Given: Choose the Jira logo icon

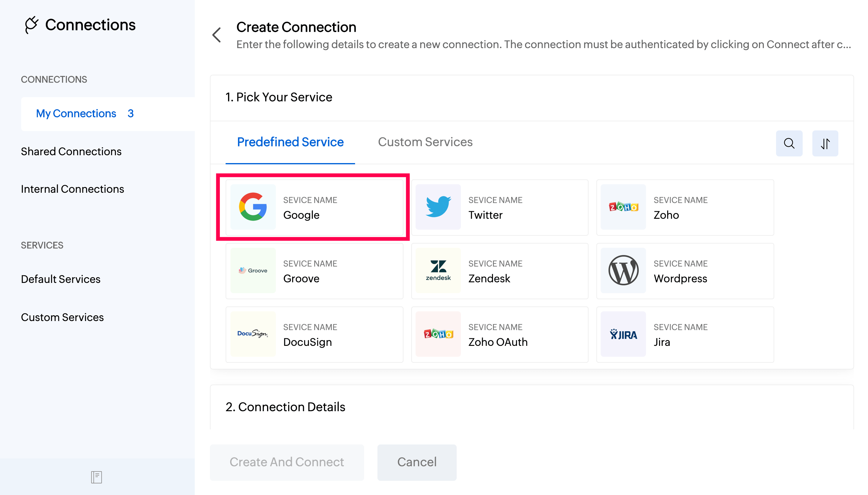Looking at the screenshot, I should pos(623,334).
